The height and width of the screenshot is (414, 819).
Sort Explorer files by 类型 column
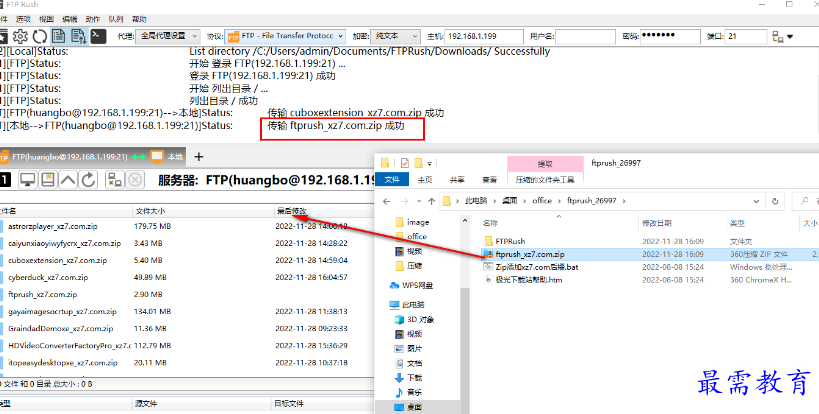763,223
